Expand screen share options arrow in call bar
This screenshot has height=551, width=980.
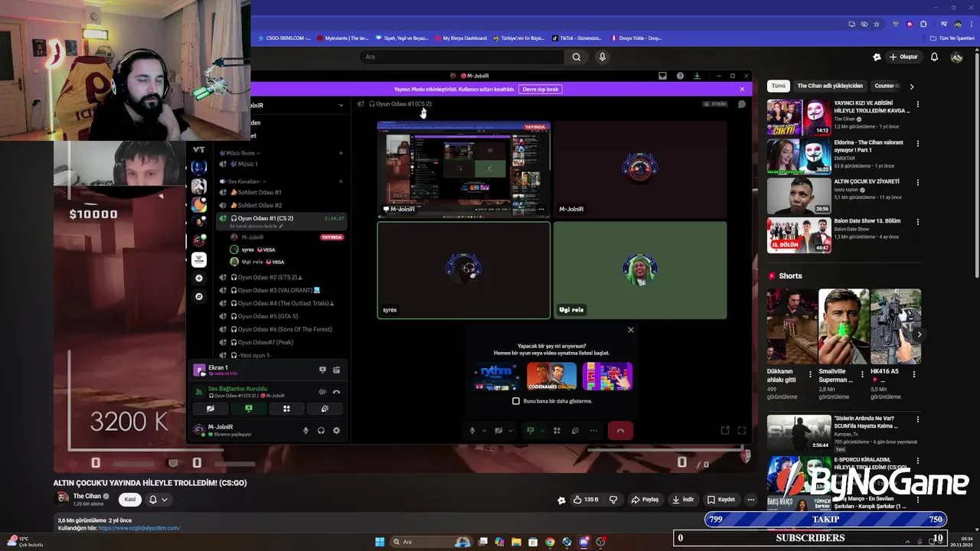[542, 431]
